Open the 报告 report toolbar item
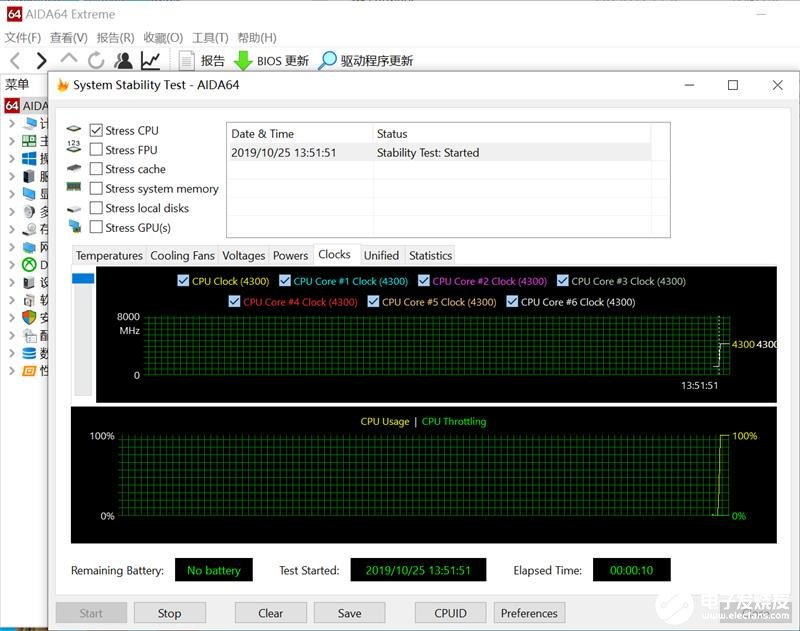The width and height of the screenshot is (800, 631). 202,61
